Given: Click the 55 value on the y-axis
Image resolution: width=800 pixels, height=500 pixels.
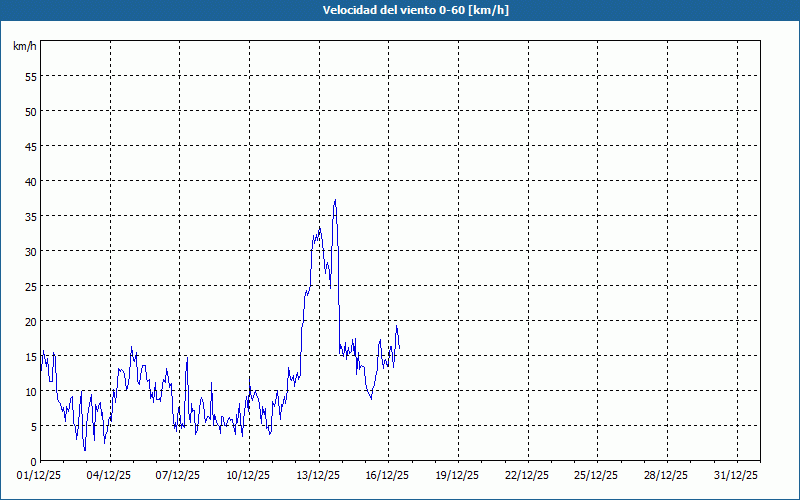Looking at the screenshot, I should 30,76.
